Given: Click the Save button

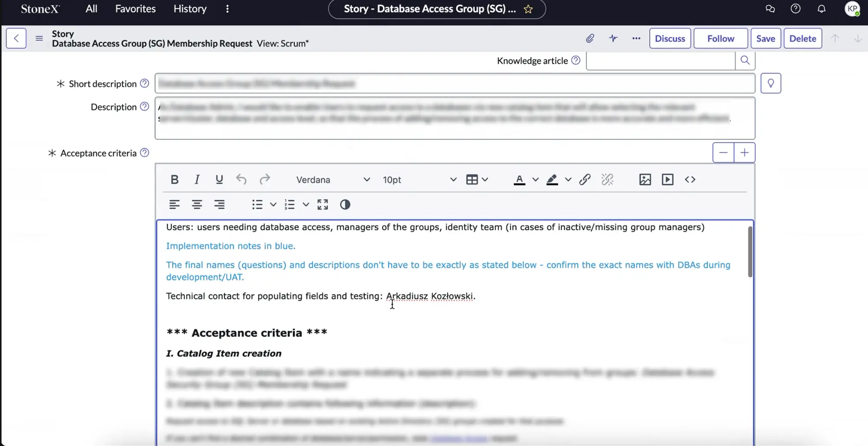Looking at the screenshot, I should pos(766,39).
